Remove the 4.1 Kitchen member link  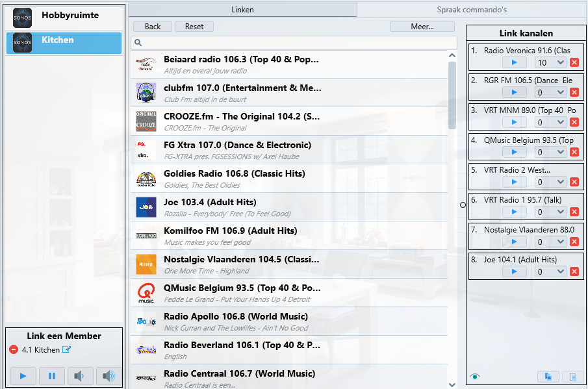click(14, 349)
